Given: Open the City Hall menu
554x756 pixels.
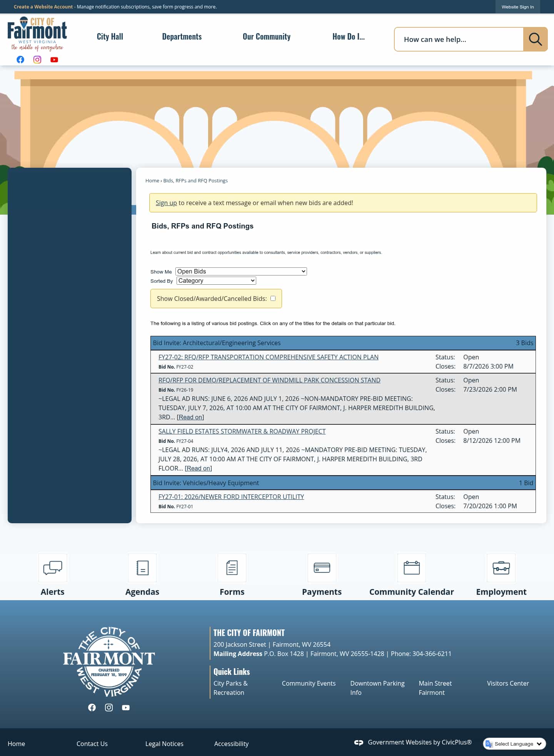Looking at the screenshot, I should click(110, 37).
